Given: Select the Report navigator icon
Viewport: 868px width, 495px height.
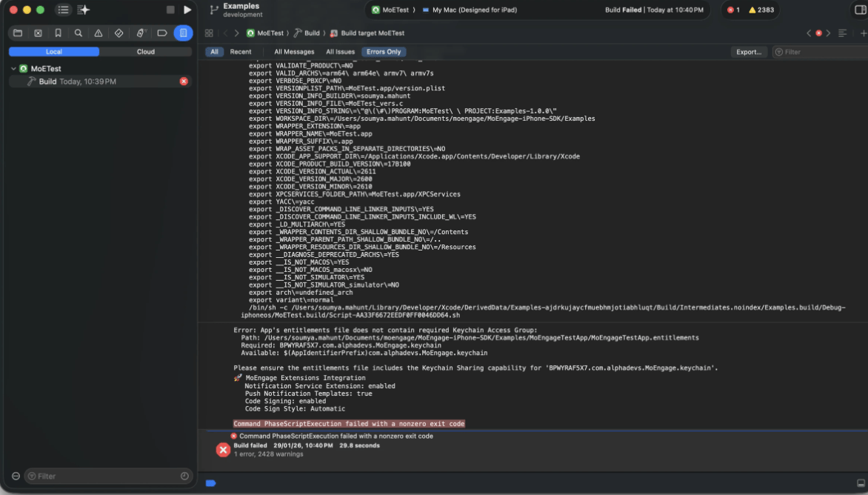Looking at the screenshot, I should (183, 33).
